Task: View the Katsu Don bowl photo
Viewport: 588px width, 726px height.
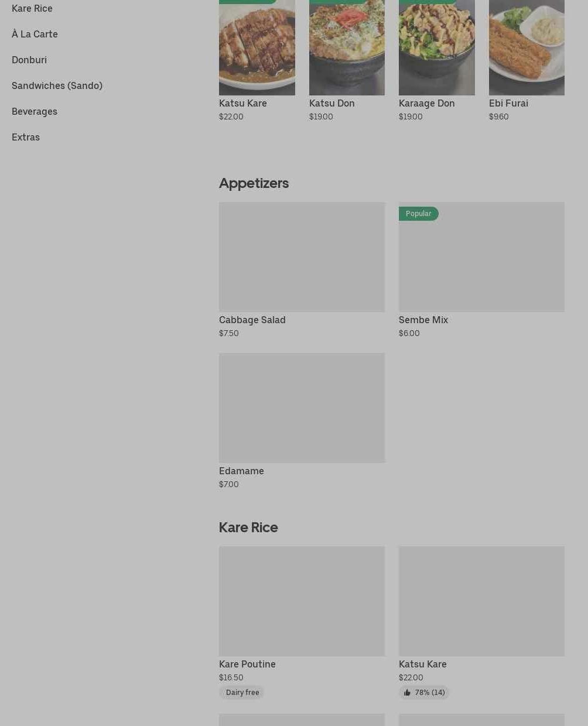Action: pyautogui.click(x=347, y=47)
